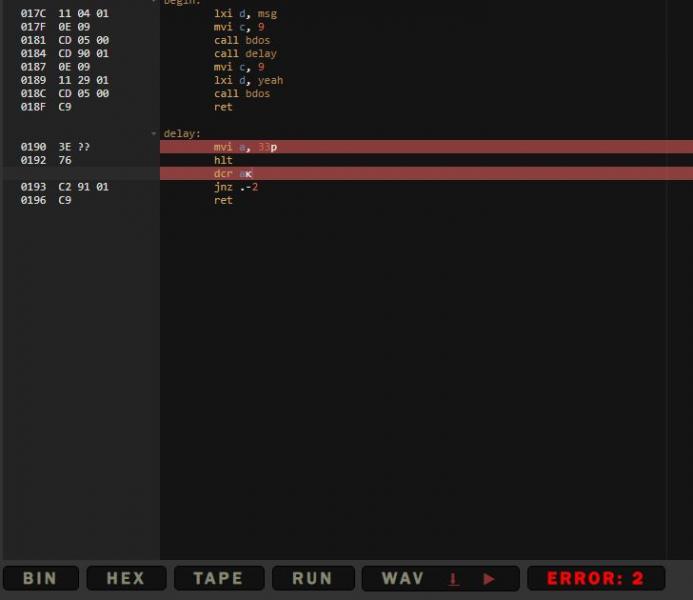Click the 'lxi d, msg' line
693x600 pixels.
(x=245, y=14)
